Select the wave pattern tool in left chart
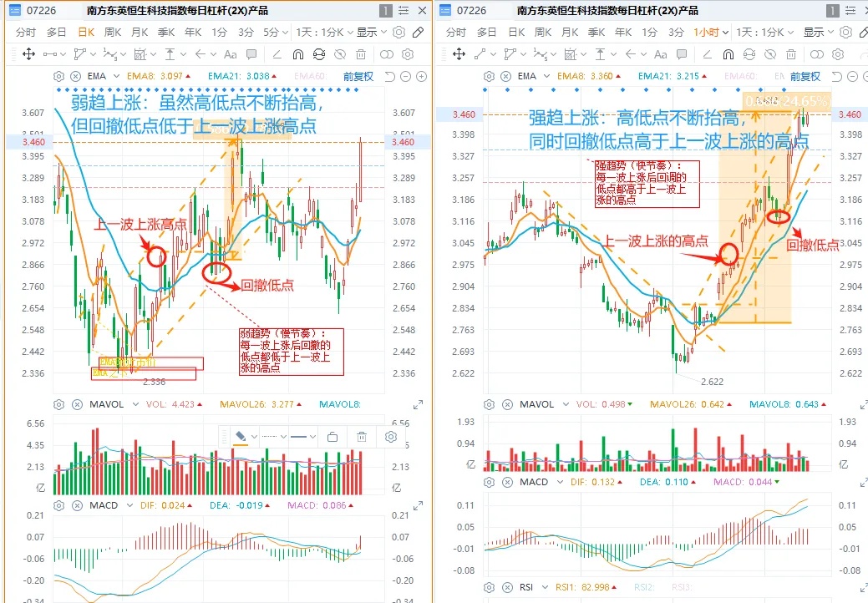 (109, 54)
